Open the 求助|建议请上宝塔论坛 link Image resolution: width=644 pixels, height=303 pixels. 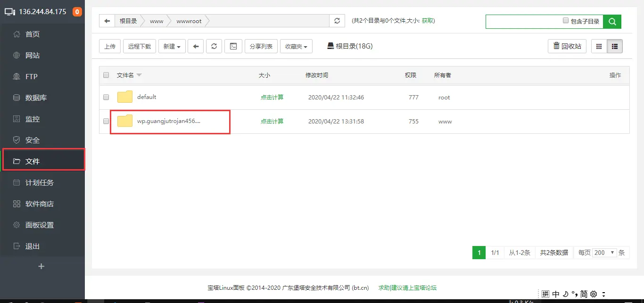407,287
